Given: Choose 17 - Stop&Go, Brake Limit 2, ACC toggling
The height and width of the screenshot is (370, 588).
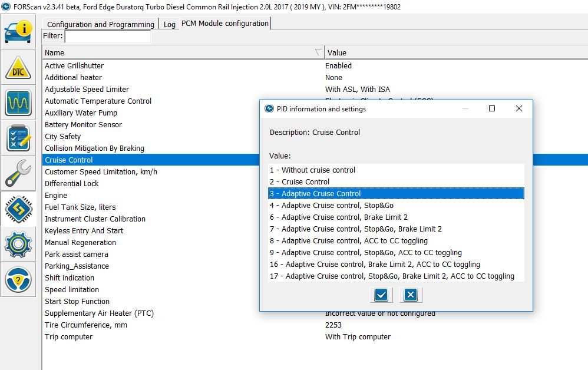Looking at the screenshot, I should click(x=392, y=276).
